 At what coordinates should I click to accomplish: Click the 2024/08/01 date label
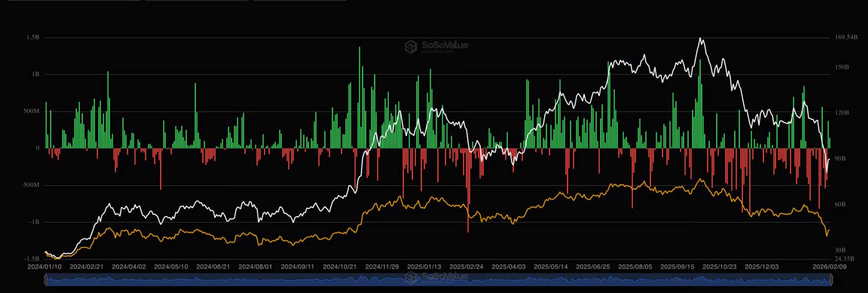point(255,267)
